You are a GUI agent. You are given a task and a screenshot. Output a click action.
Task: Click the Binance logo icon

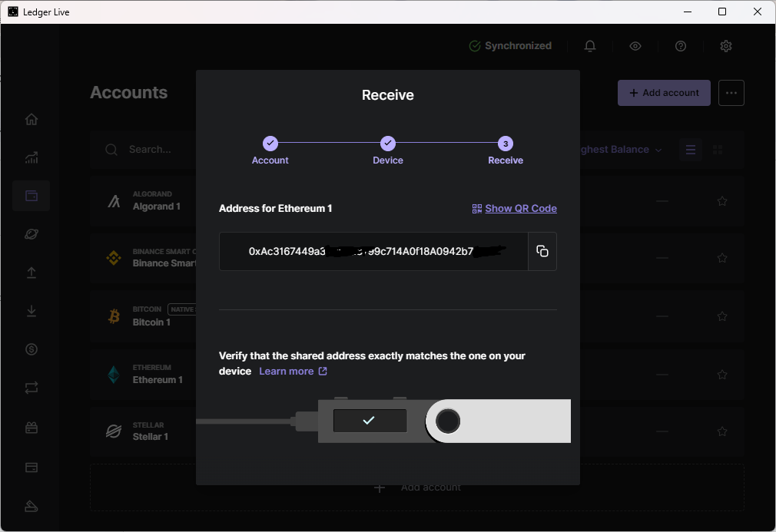click(x=114, y=258)
